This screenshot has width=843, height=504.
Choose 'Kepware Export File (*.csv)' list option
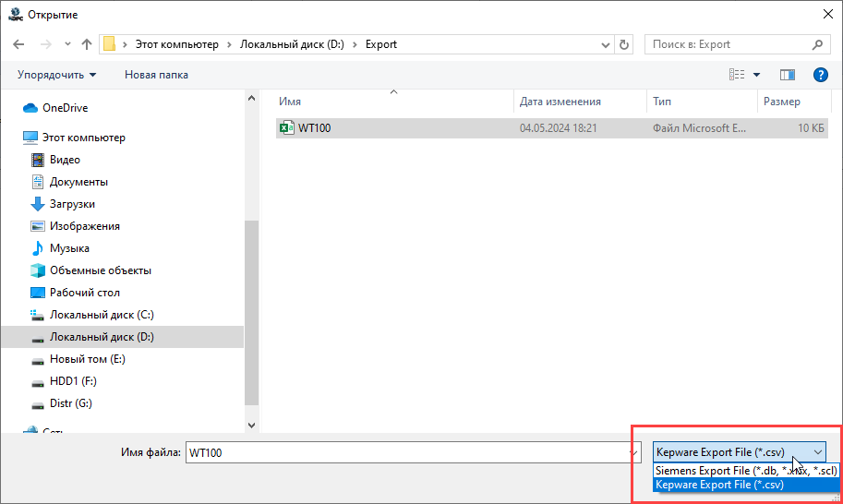tap(746, 485)
